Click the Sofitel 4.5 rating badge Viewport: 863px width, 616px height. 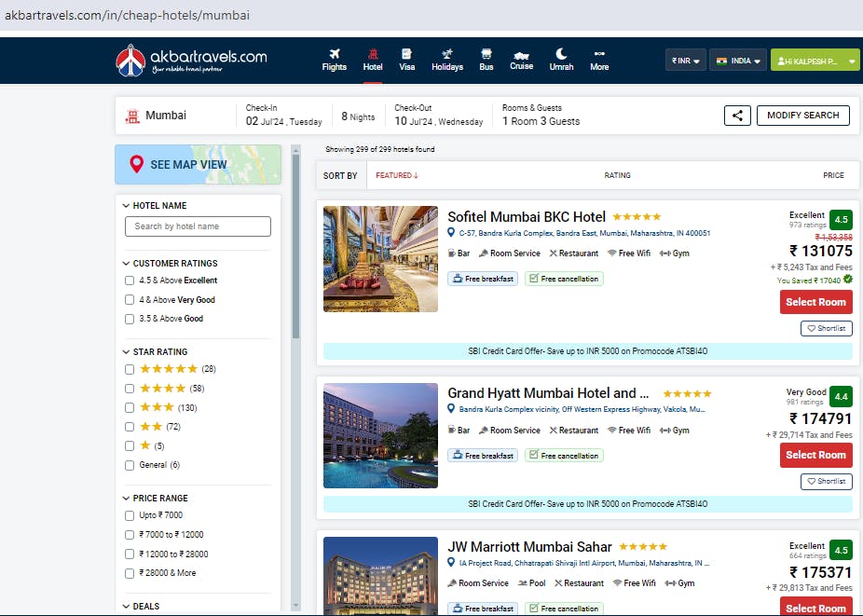coord(841,220)
